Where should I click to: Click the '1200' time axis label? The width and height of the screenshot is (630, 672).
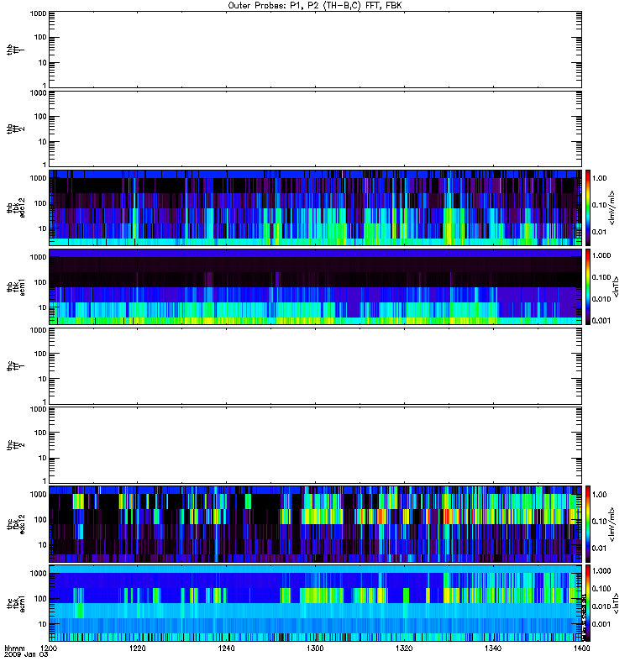point(49,648)
